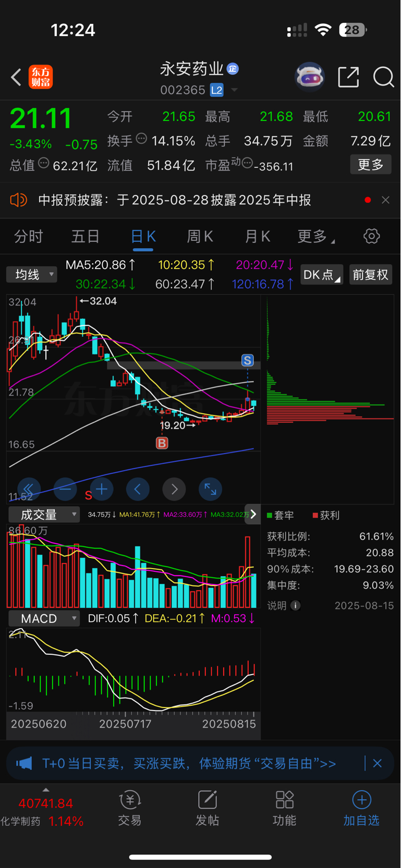Open the search magnifier icon
Image resolution: width=401 pixels, height=868 pixels.
pos(383,77)
